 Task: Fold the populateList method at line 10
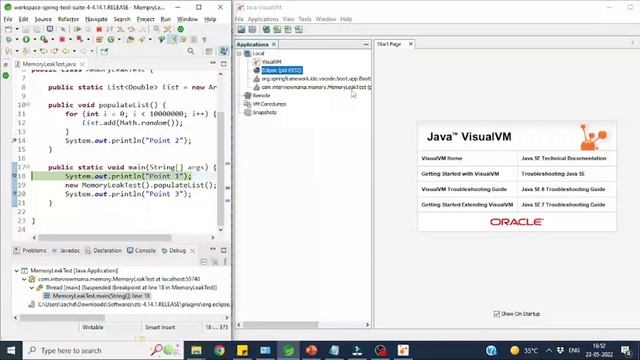click(28, 104)
